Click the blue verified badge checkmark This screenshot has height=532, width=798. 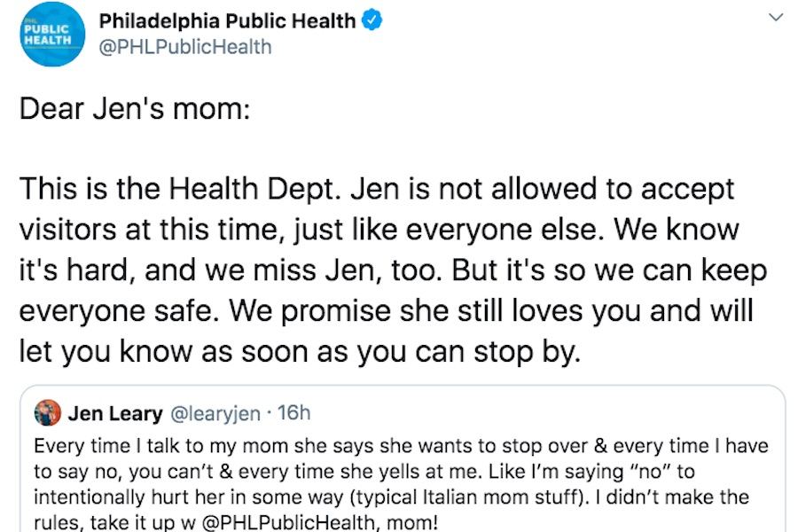pyautogui.click(x=373, y=20)
